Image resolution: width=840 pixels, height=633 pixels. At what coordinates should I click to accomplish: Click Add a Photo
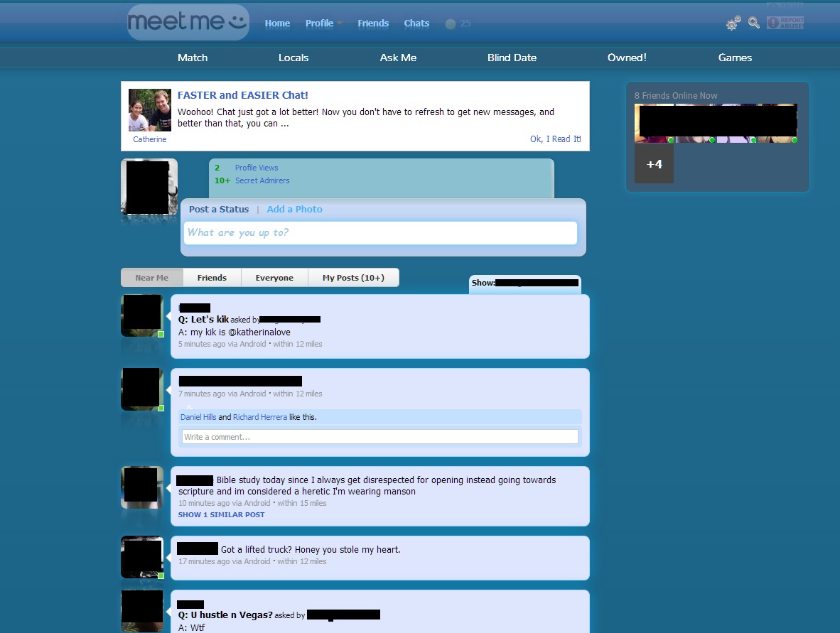pos(294,209)
